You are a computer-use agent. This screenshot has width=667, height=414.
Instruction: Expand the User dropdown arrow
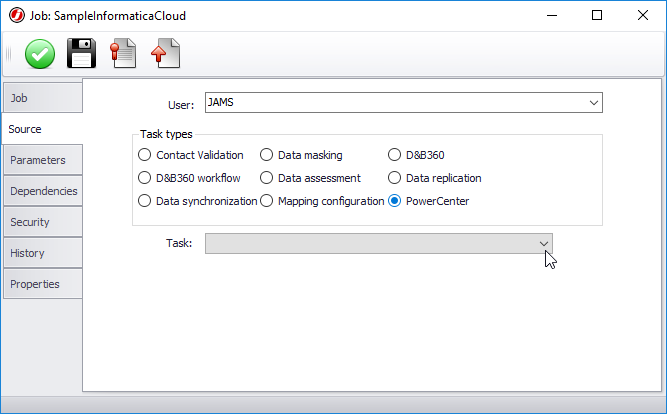coord(594,103)
